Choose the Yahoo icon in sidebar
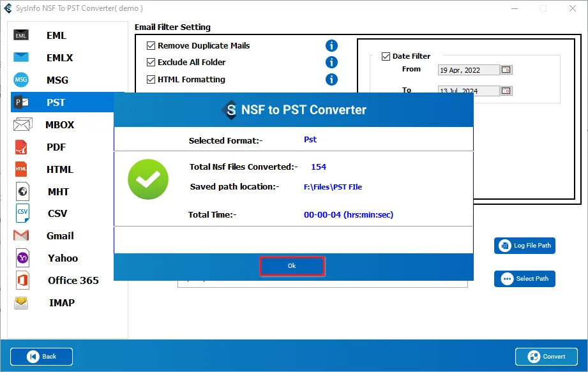The width and height of the screenshot is (588, 372). pyautogui.click(x=22, y=258)
